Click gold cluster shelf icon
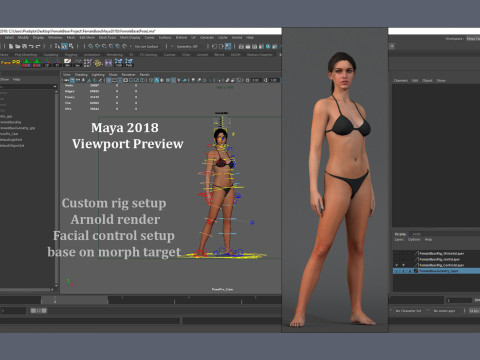480x360 pixels. pyautogui.click(x=98, y=62)
